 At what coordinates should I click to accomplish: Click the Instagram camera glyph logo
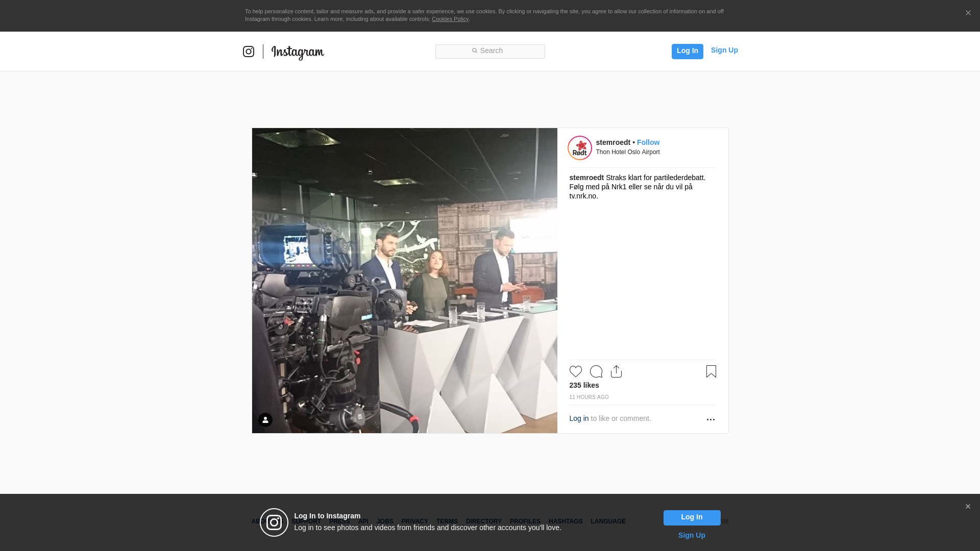(x=249, y=52)
